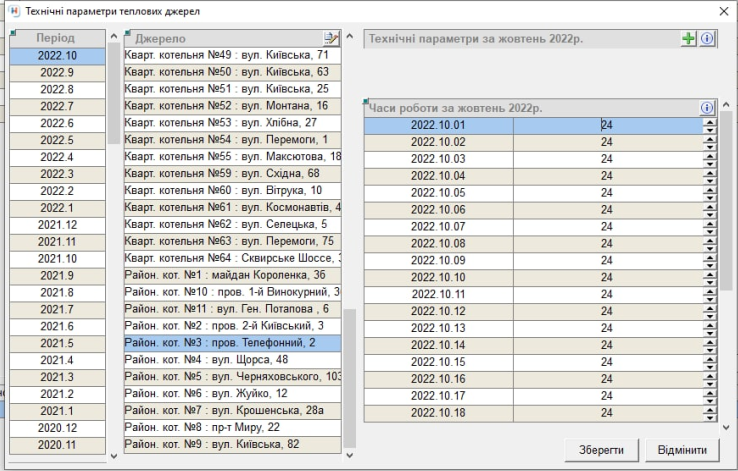738x471 pixels.
Task: Click the spinner for the 2022.10.05 row
Action: (x=710, y=193)
